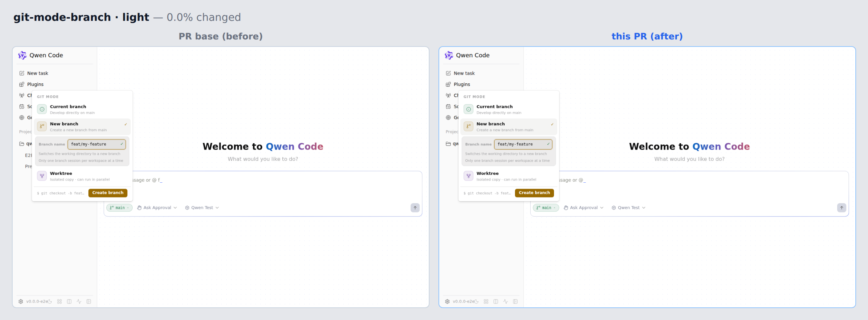Open the main branch selector in before panel

119,208
